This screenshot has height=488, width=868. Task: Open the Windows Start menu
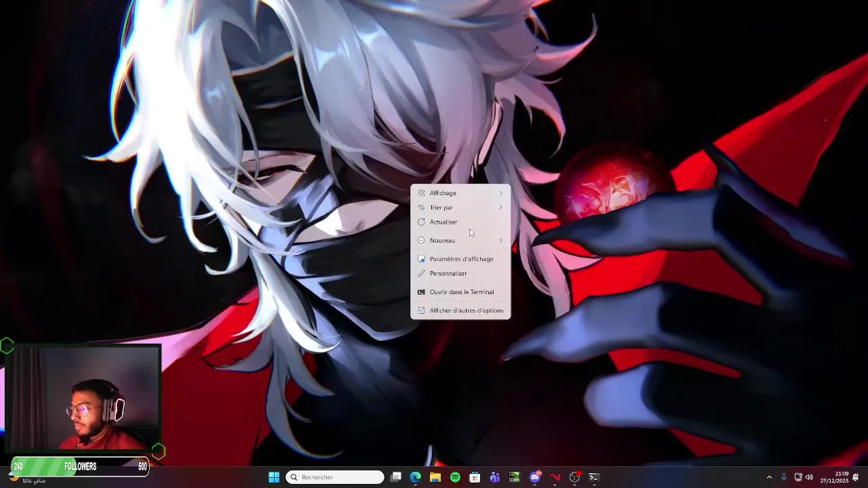[274, 477]
